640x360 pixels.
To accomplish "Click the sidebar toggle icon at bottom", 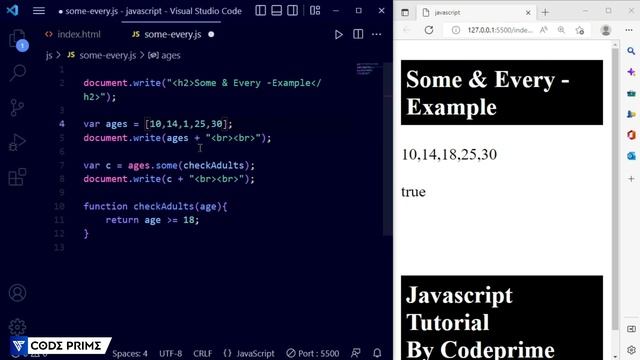I will click(x=631, y=329).
